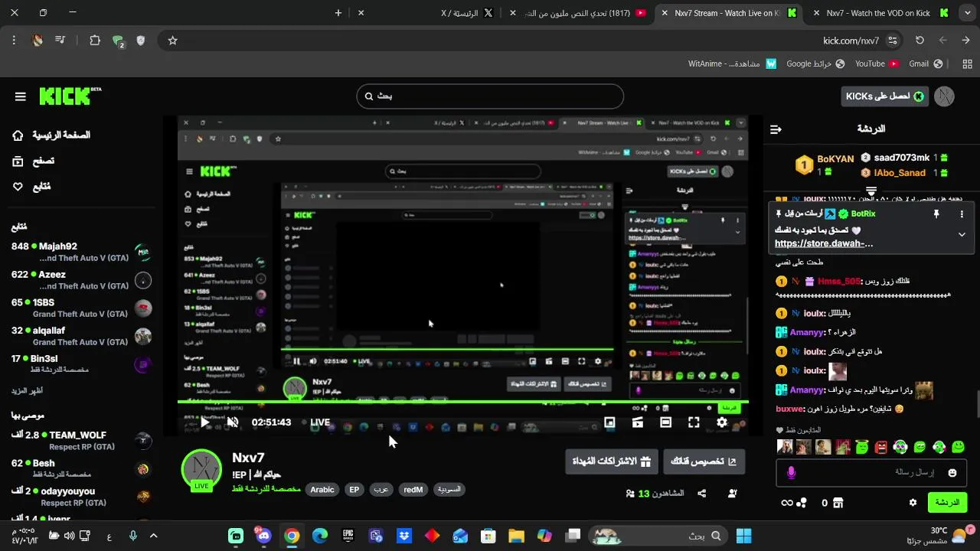Open the Browse (تصفح) sidebar item

coord(33,161)
